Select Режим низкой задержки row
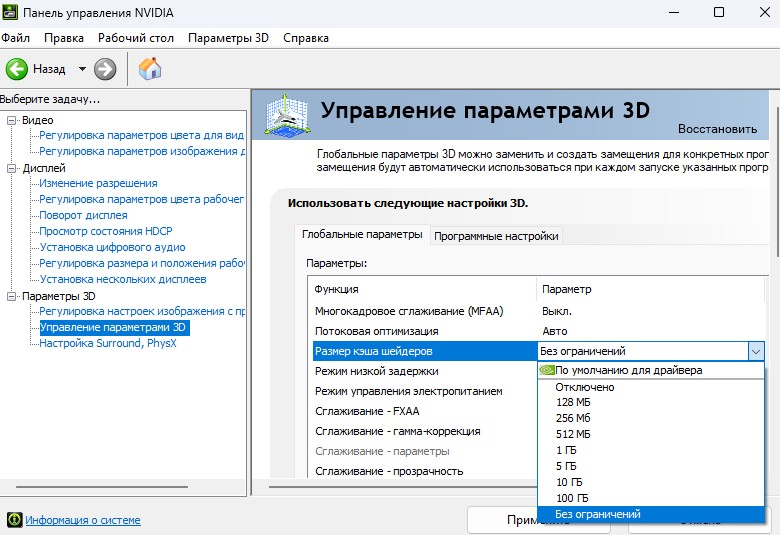The height and width of the screenshot is (535, 780). [x=425, y=371]
